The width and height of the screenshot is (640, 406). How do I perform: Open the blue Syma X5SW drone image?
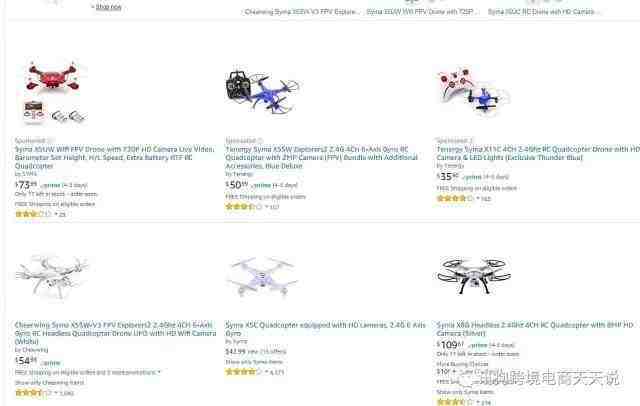pos(262,91)
